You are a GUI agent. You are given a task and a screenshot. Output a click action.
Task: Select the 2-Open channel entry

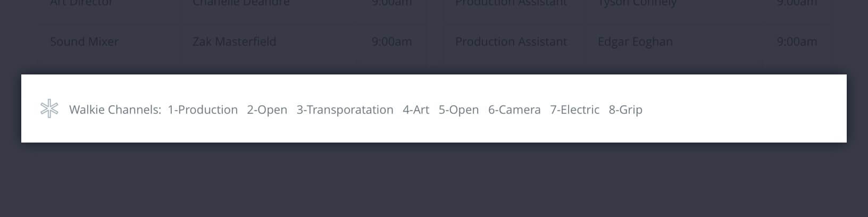pyautogui.click(x=267, y=110)
